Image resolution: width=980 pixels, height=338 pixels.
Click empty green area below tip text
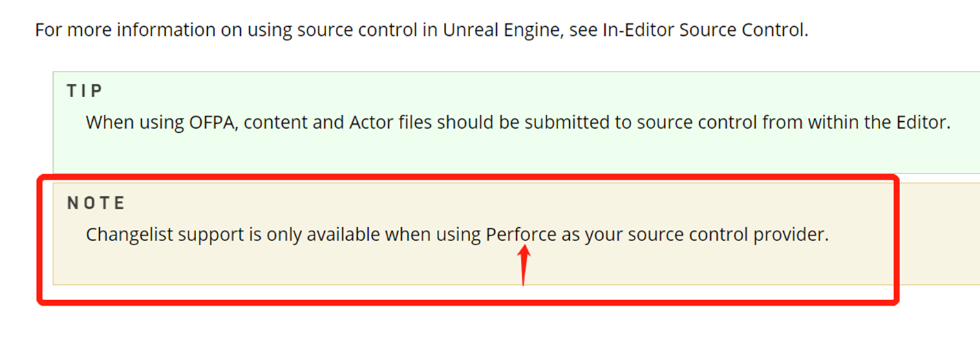pos(482,155)
